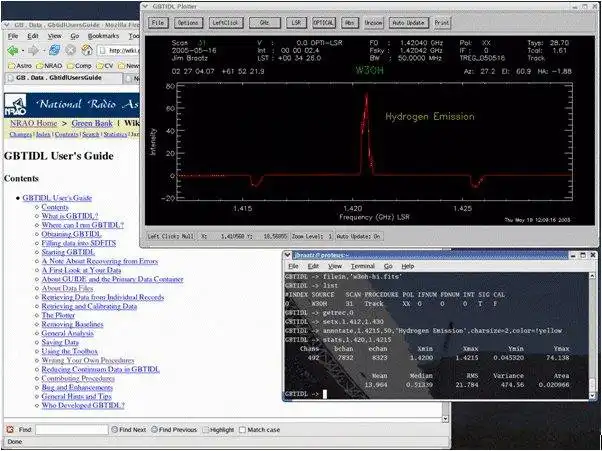This screenshot has width=602, height=451.
Task: Click the Hydrogen Emission plot annotation
Action: coord(430,117)
